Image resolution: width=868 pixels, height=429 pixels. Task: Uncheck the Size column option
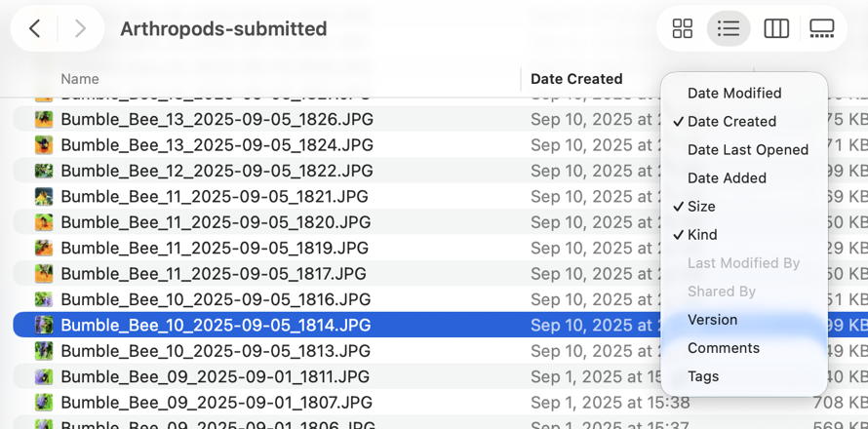(701, 207)
